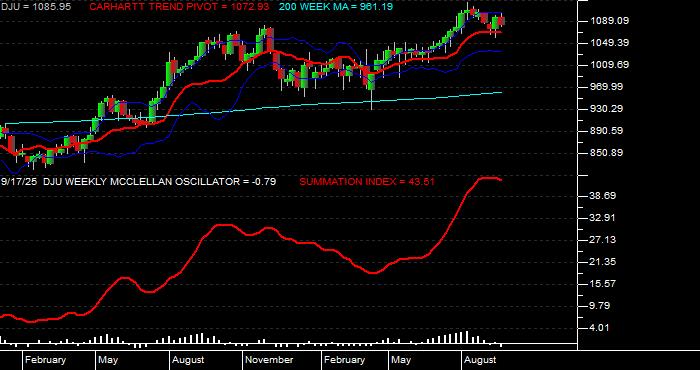Click the 200 Week MA = 961.19 label
700x370 pixels.
[x=336, y=7]
